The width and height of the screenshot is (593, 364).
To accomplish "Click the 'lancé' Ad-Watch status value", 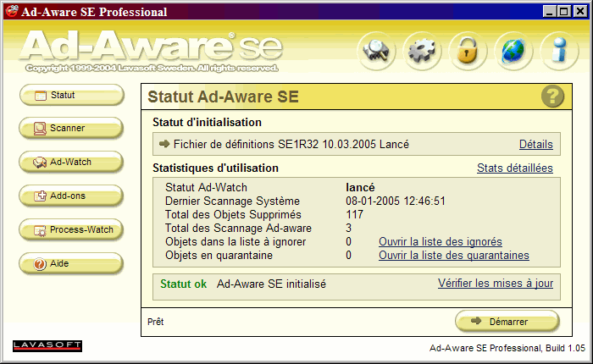I will (x=360, y=187).
